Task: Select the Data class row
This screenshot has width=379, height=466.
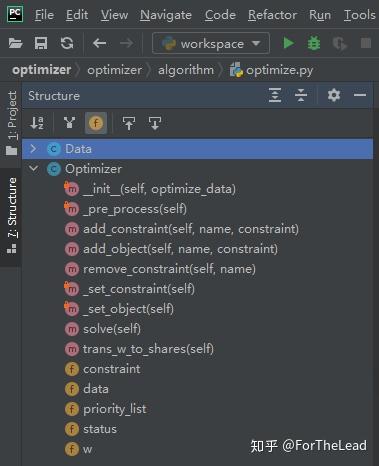Action: click(x=197, y=149)
